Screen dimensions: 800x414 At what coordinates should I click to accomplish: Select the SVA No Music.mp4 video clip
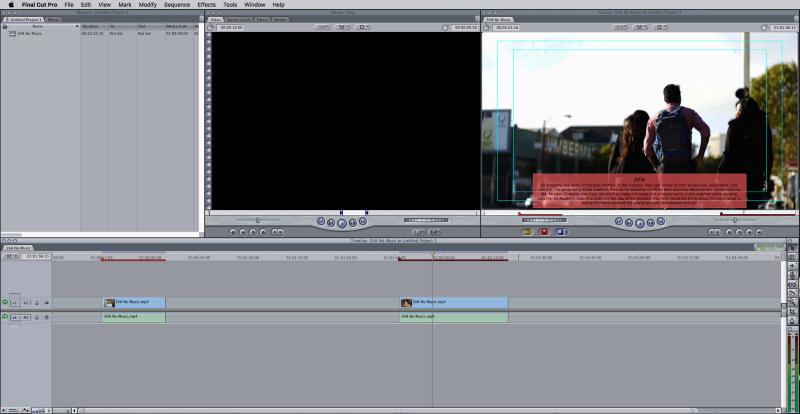coord(134,302)
